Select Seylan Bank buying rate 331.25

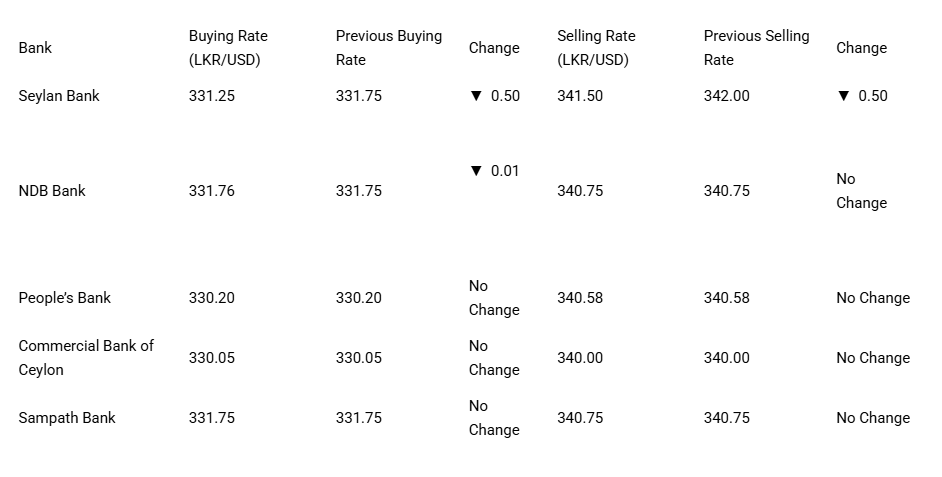point(211,96)
